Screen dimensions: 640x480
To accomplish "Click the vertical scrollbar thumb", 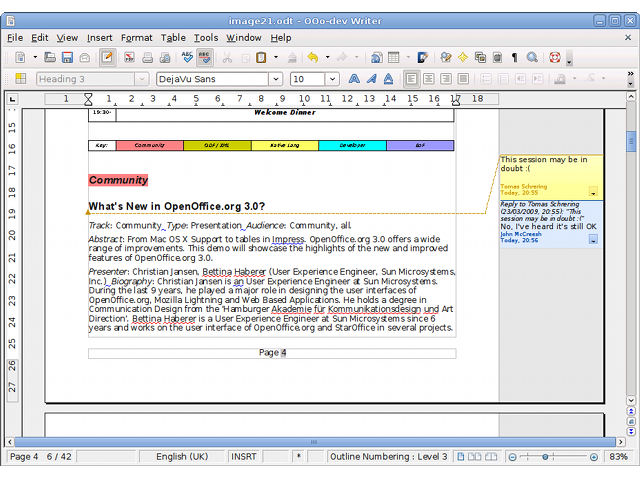I will tap(631, 142).
